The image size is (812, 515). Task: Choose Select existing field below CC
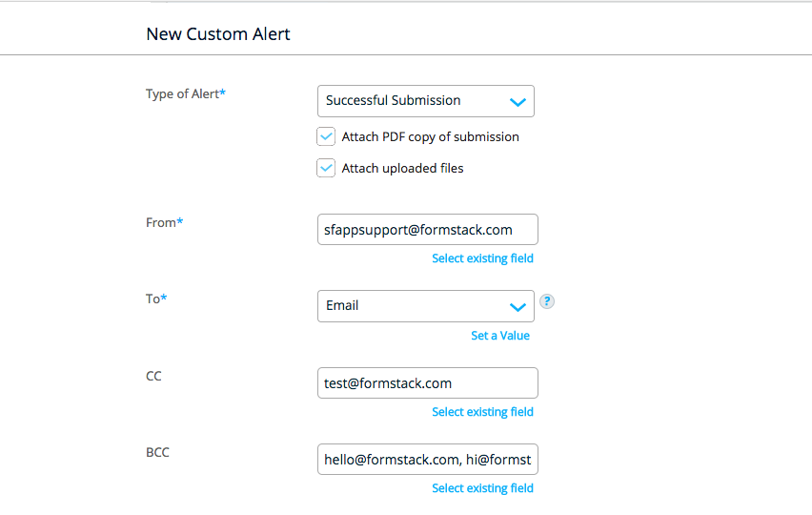pos(482,412)
